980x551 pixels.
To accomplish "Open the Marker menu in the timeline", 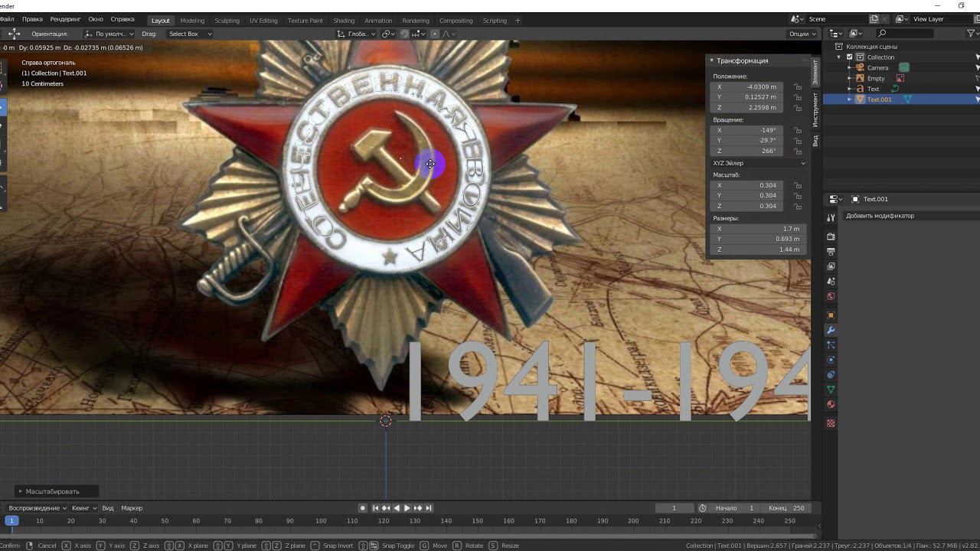I will tap(132, 508).
